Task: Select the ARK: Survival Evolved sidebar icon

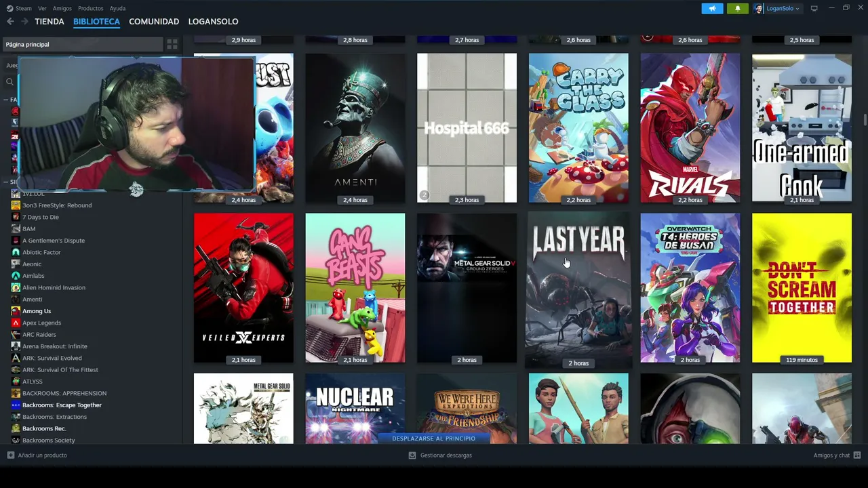Action: pyautogui.click(x=16, y=358)
